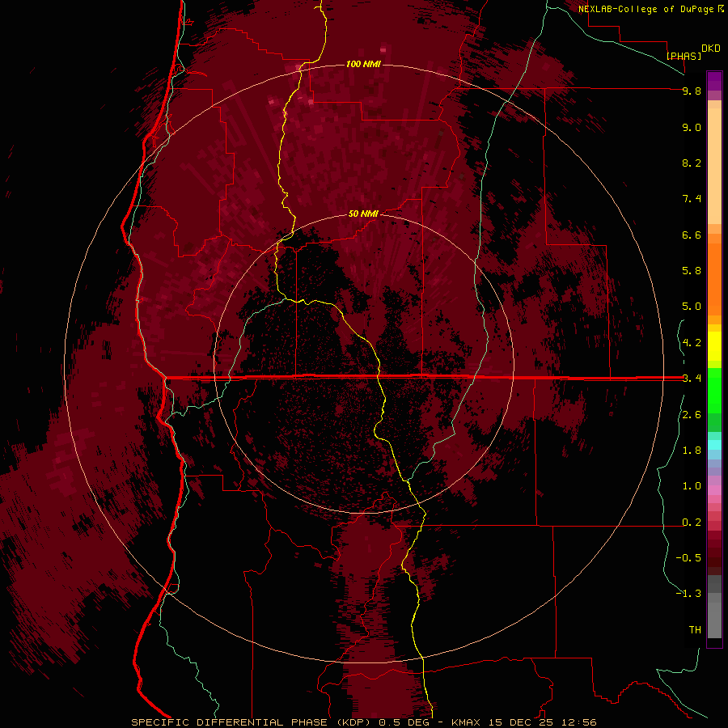Click the 6.6 value on the color scale
This screenshot has width=728, height=728.
pyautogui.click(x=692, y=235)
